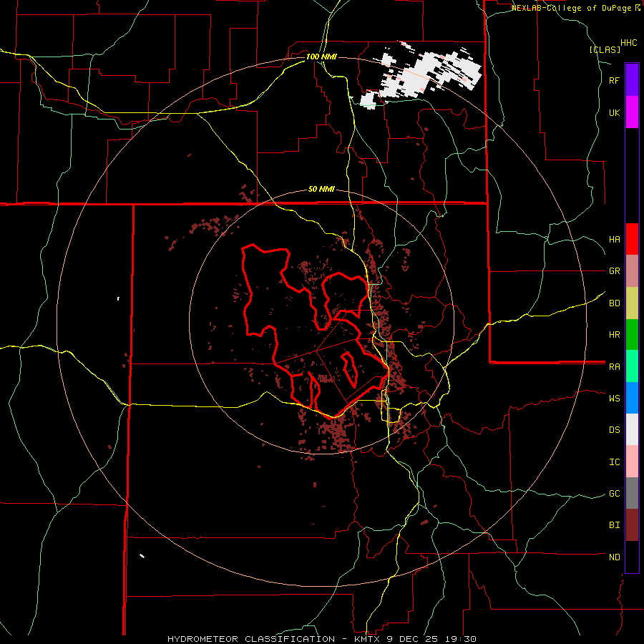The image size is (644, 644).
Task: Click the 'HYDROMETEOR CLASSIFICATION' title text
Action: 251,639
